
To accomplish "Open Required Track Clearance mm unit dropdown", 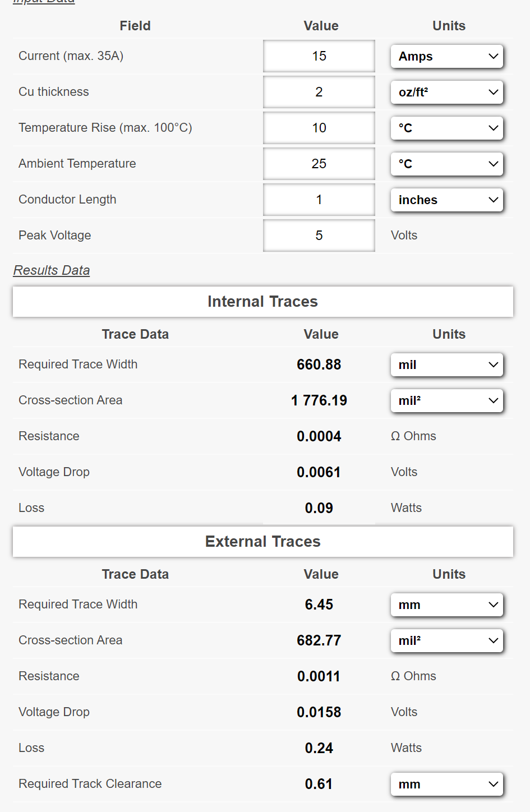I will pos(446,785).
